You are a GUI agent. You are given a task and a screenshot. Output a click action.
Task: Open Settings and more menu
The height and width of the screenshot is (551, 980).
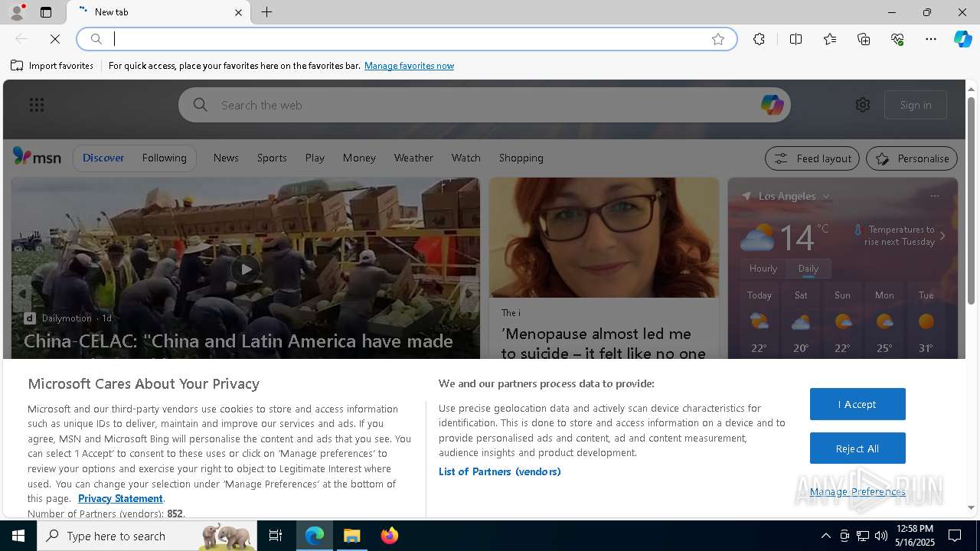[931, 39]
